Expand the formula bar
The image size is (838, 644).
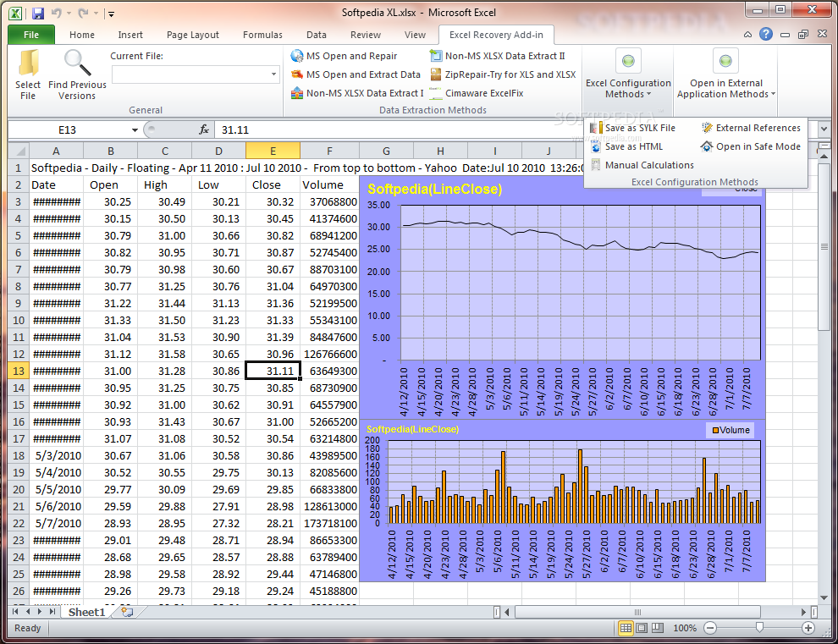(824, 129)
